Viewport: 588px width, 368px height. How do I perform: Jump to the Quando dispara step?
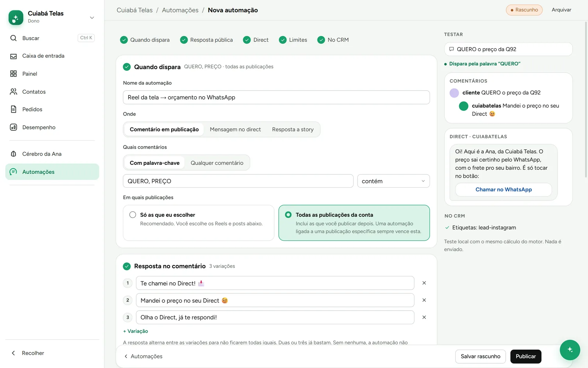tap(145, 40)
